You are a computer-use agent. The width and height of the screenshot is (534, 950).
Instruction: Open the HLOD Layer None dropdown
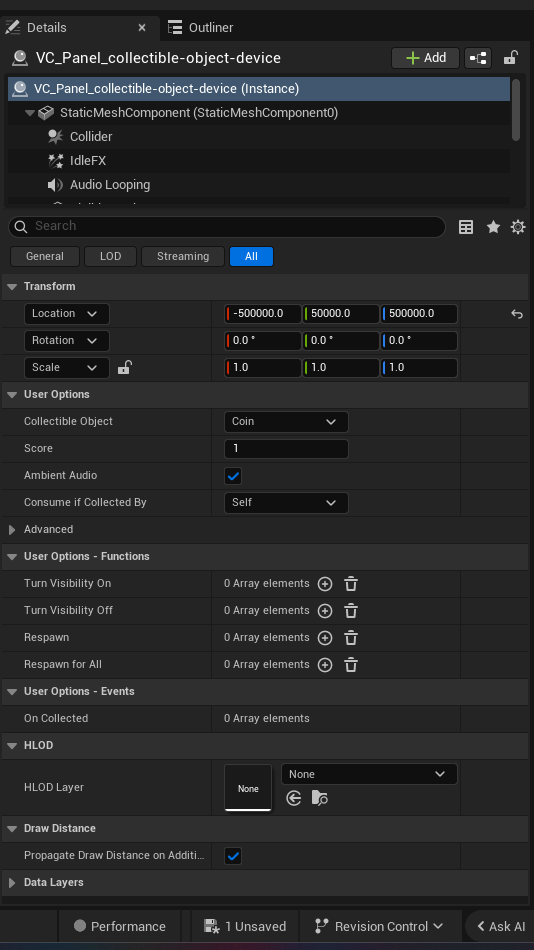[369, 774]
